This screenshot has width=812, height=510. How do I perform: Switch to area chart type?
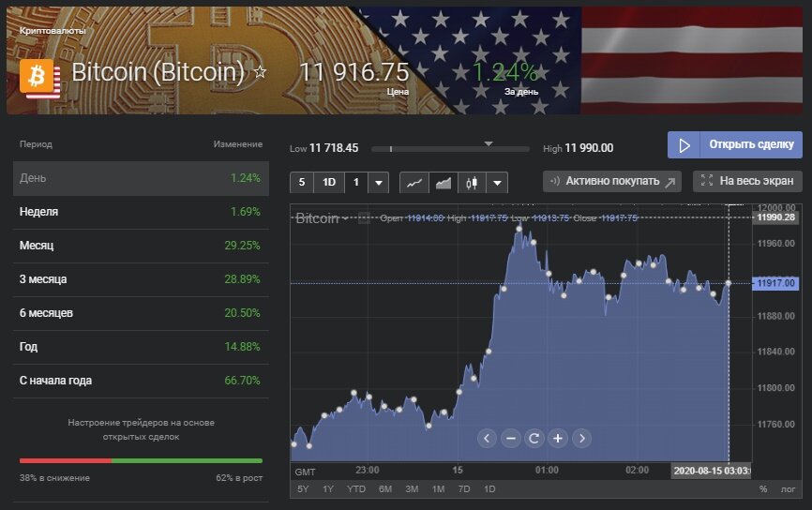pos(443,182)
